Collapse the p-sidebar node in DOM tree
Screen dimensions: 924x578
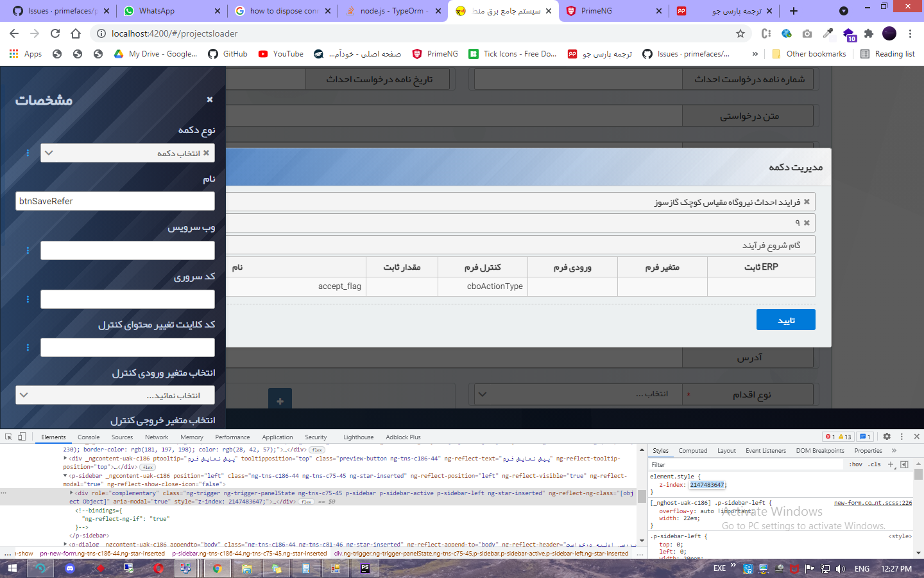click(x=65, y=476)
